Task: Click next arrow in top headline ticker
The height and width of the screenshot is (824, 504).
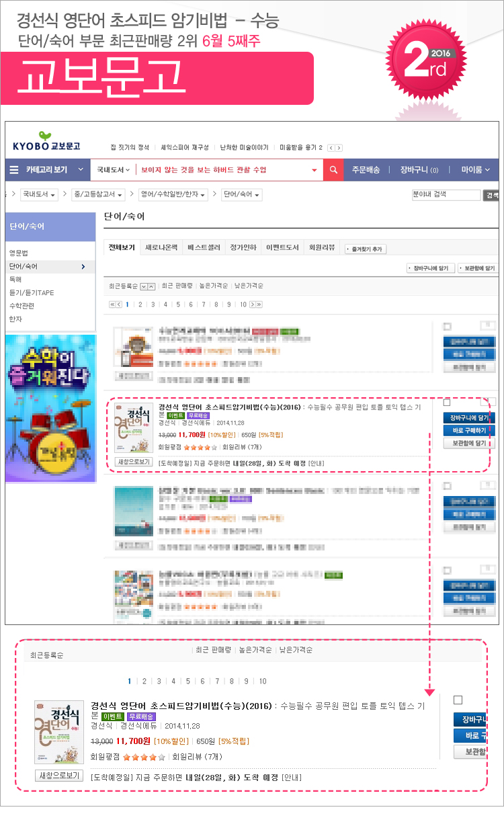Action: [339, 148]
